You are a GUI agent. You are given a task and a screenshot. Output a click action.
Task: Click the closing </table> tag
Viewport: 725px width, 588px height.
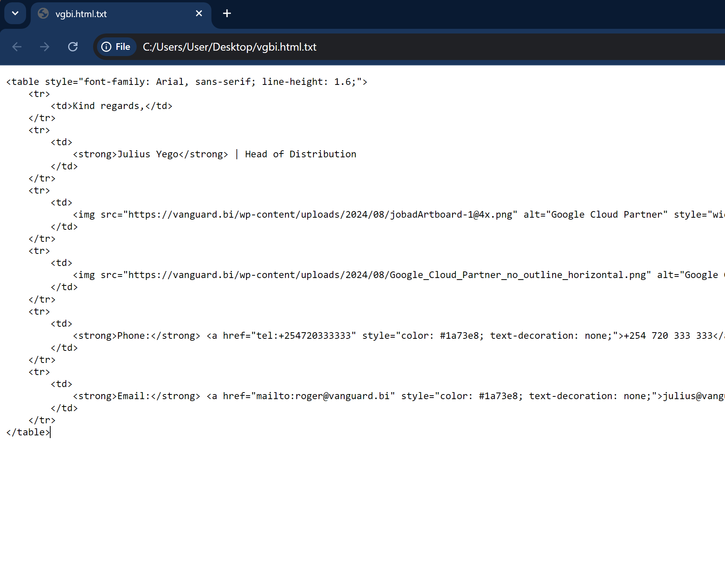point(28,432)
